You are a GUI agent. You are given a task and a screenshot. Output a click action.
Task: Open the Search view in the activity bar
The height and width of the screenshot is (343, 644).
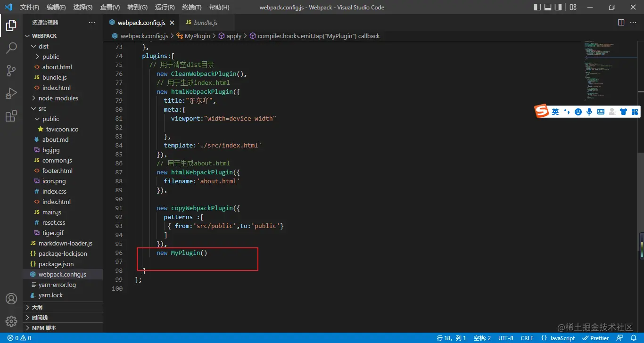coord(11,48)
